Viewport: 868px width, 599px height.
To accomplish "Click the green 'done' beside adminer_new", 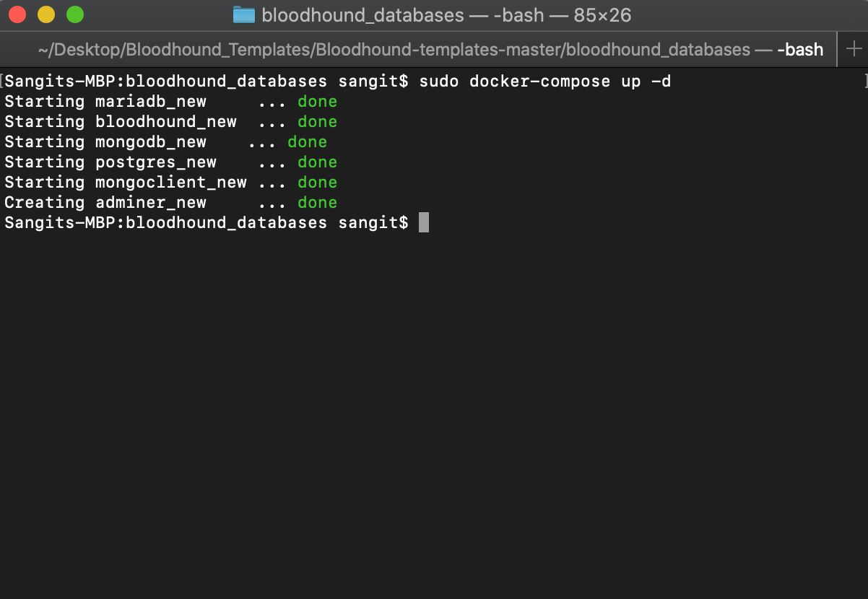I will pos(318,203).
